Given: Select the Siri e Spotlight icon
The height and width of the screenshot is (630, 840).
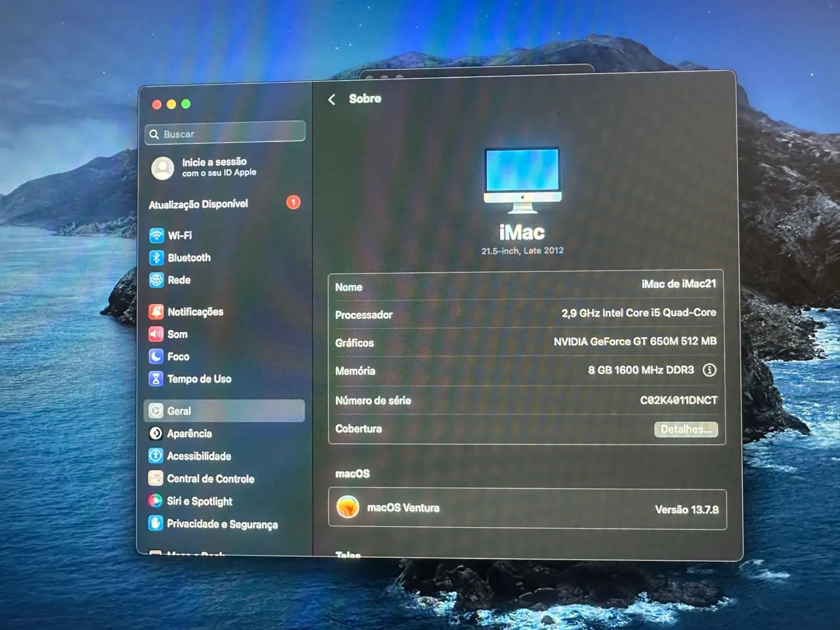Looking at the screenshot, I should pos(156,501).
